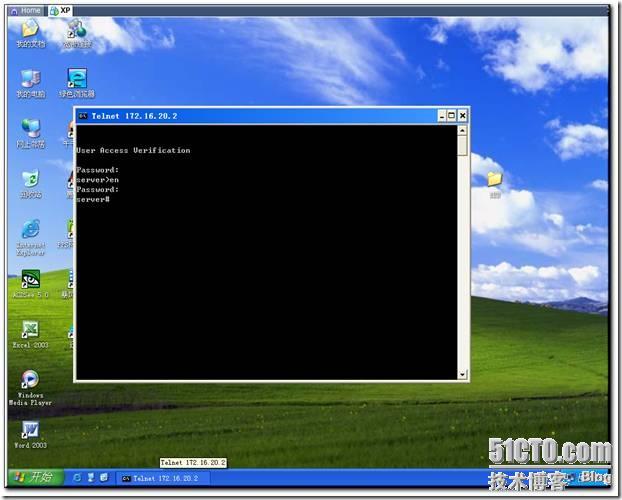Click the Telnet scrollbar up arrow

[x=462, y=130]
